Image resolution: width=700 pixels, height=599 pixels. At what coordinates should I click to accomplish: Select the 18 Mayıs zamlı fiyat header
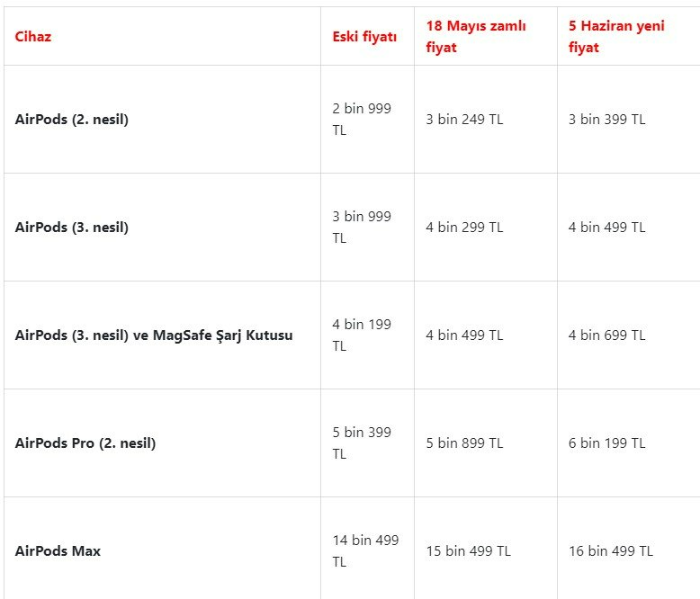(476, 37)
